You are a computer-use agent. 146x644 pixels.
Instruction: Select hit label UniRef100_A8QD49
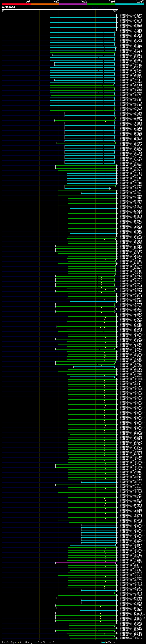[131, 638]
